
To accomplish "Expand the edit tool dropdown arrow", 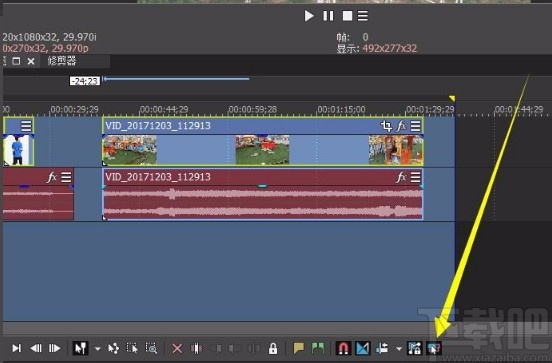I will 98,349.
